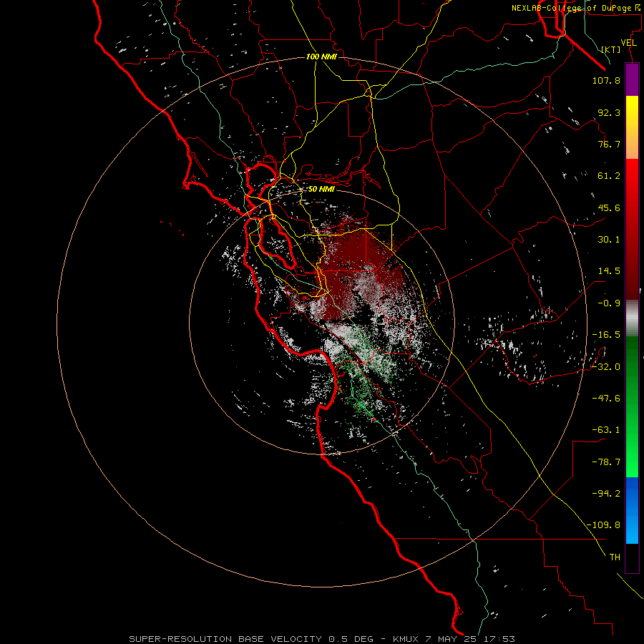The width and height of the screenshot is (644, 644).
Task: Click the 100 NMI range ring label
Action: point(321,57)
